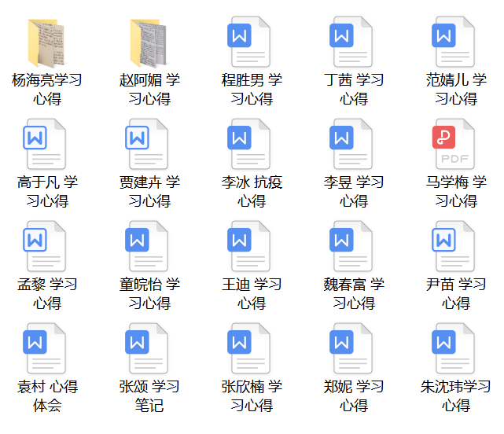Select the 王迪 学习心得 document icon
The width and height of the screenshot is (504, 434).
(x=248, y=246)
